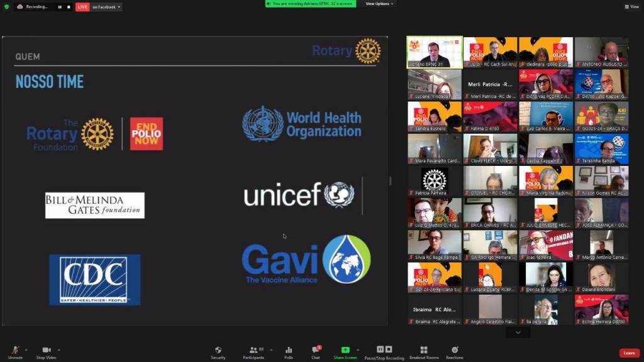Image resolution: width=644 pixels, height=362 pixels.
Task: Expand video options arrow next to Stop Video
Action: 59,350
